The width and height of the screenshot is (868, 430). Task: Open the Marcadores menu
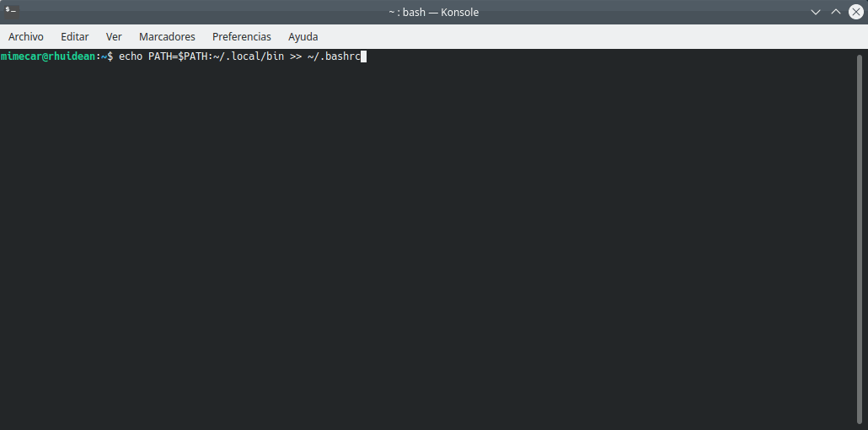167,36
